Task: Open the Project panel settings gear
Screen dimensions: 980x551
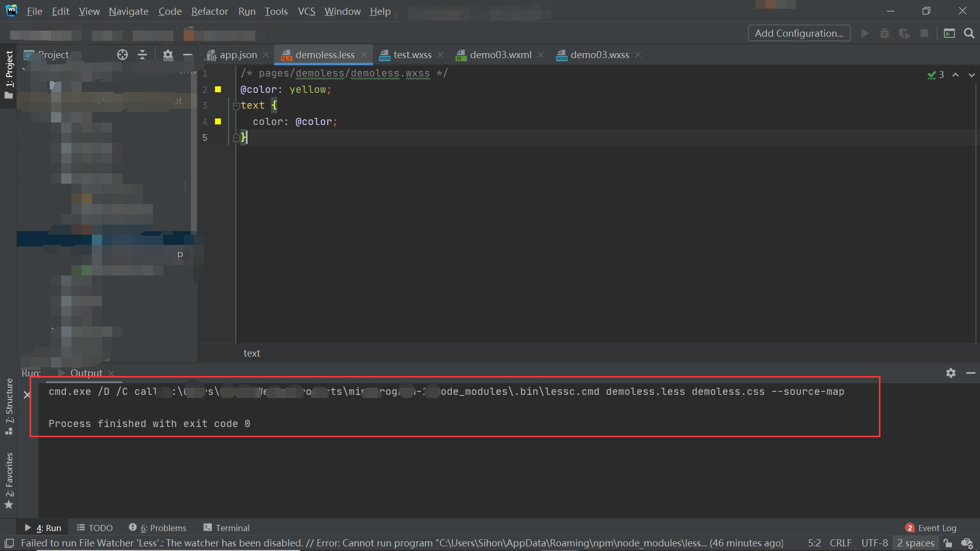Action: (x=168, y=55)
